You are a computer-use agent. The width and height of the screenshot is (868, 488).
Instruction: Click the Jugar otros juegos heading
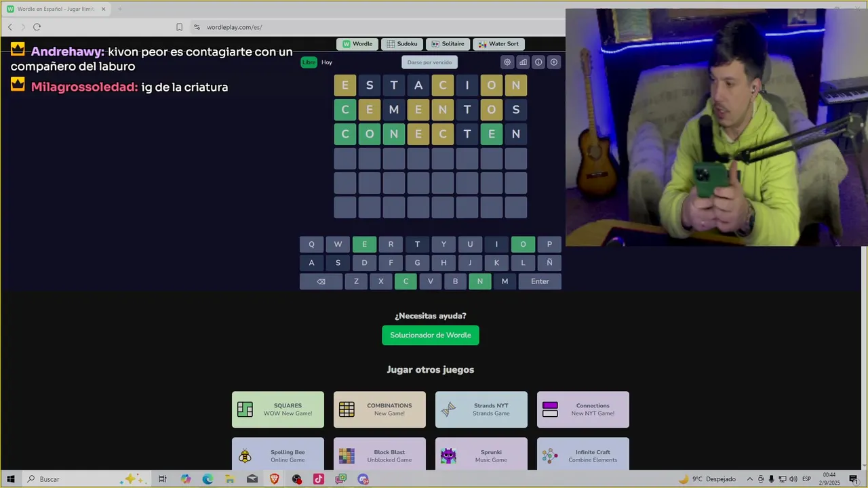tap(431, 369)
